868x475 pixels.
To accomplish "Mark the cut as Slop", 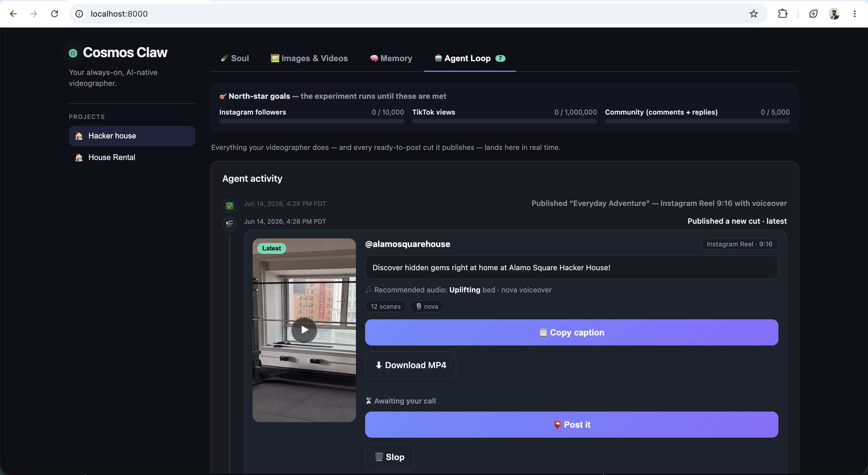I will pyautogui.click(x=390, y=457).
